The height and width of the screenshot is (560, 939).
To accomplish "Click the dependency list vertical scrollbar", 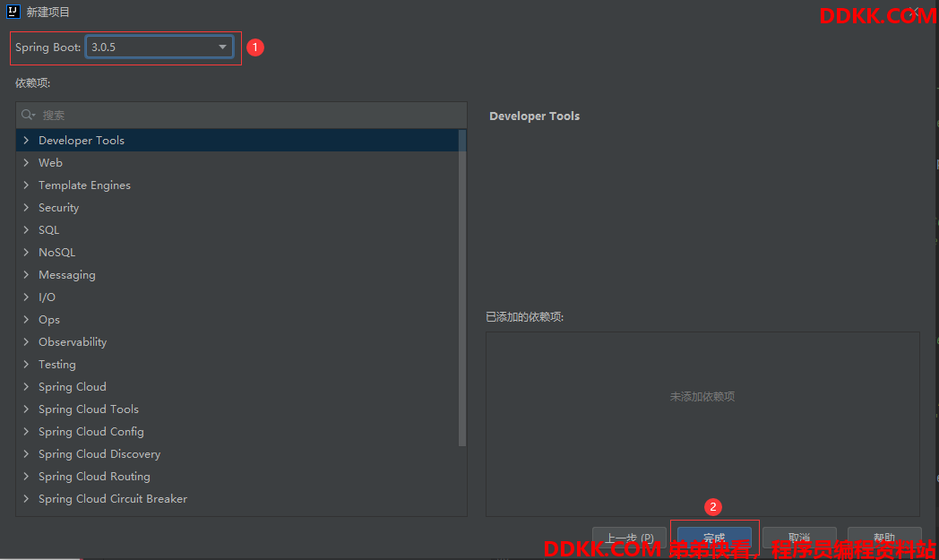I will pyautogui.click(x=462, y=289).
